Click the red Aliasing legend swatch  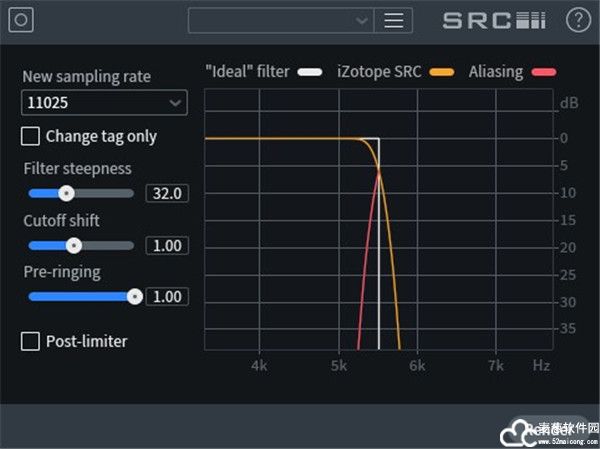click(x=544, y=72)
